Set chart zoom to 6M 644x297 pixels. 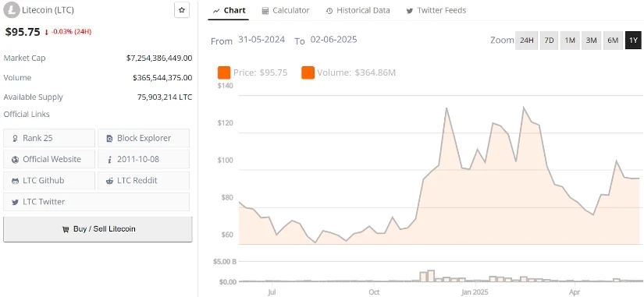point(613,41)
